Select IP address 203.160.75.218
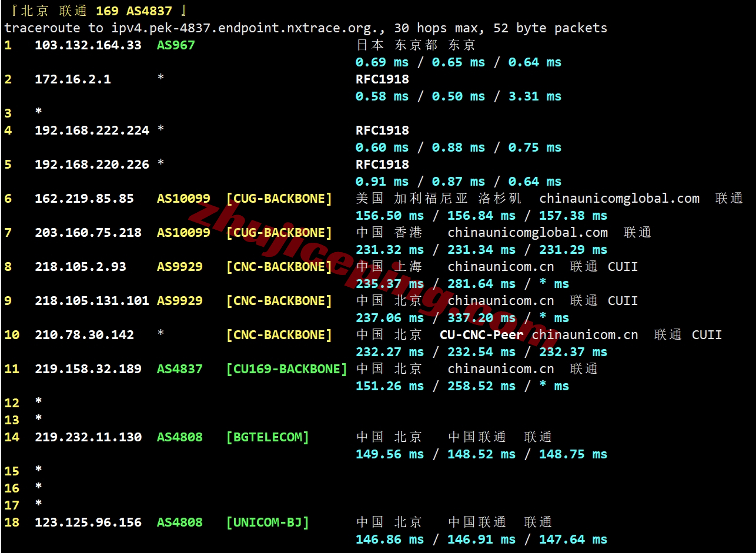 pos(88,232)
